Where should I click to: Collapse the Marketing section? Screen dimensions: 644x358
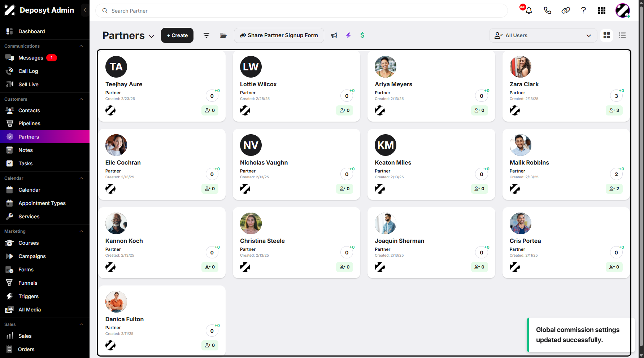pos(81,231)
